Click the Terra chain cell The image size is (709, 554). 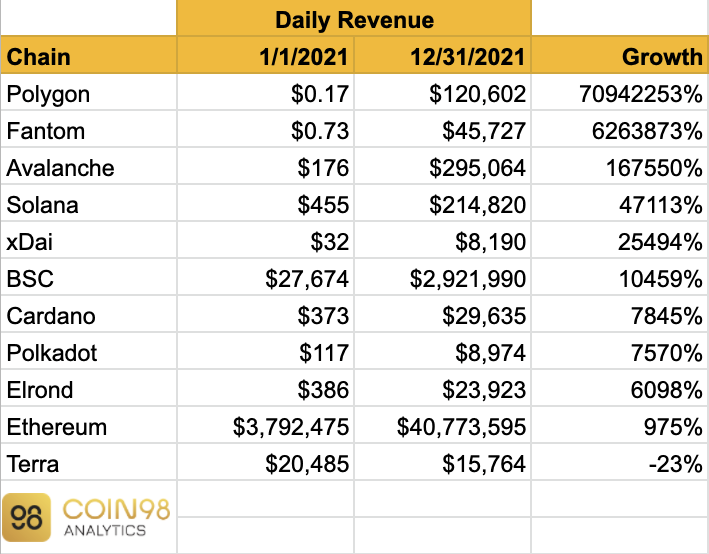pos(89,463)
